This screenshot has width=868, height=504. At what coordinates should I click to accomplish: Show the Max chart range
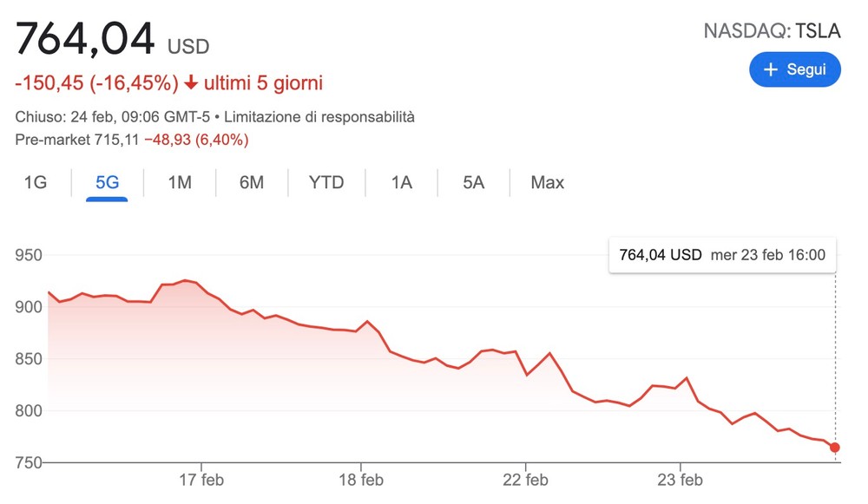(547, 182)
